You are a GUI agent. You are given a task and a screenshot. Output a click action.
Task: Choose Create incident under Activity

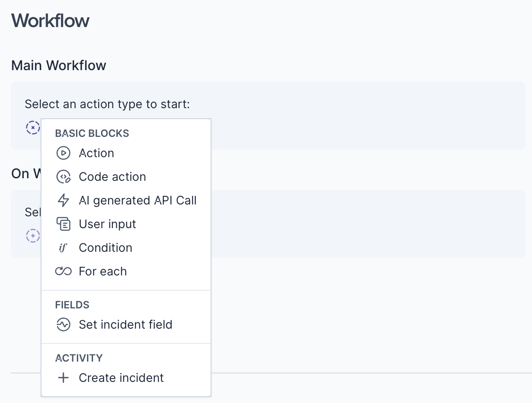121,378
